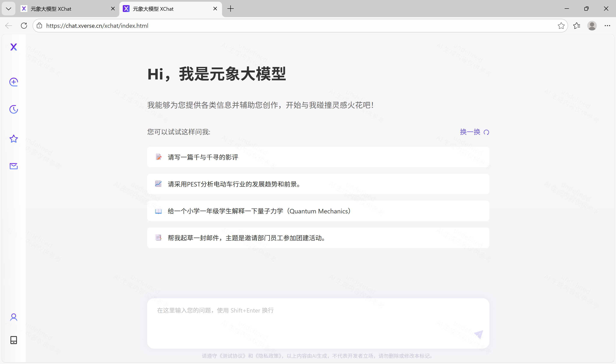Open a new browser tab
Viewport: 616px width, 364px height.
click(x=231, y=9)
